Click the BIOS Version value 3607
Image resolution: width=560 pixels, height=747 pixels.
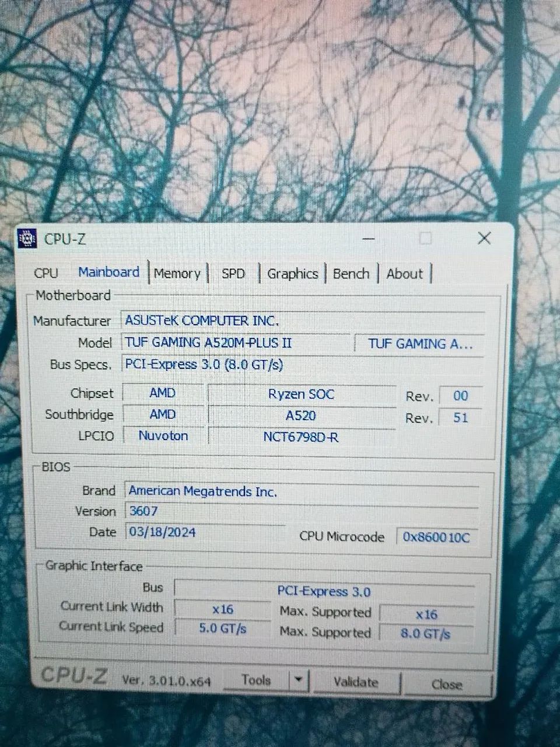point(302,511)
